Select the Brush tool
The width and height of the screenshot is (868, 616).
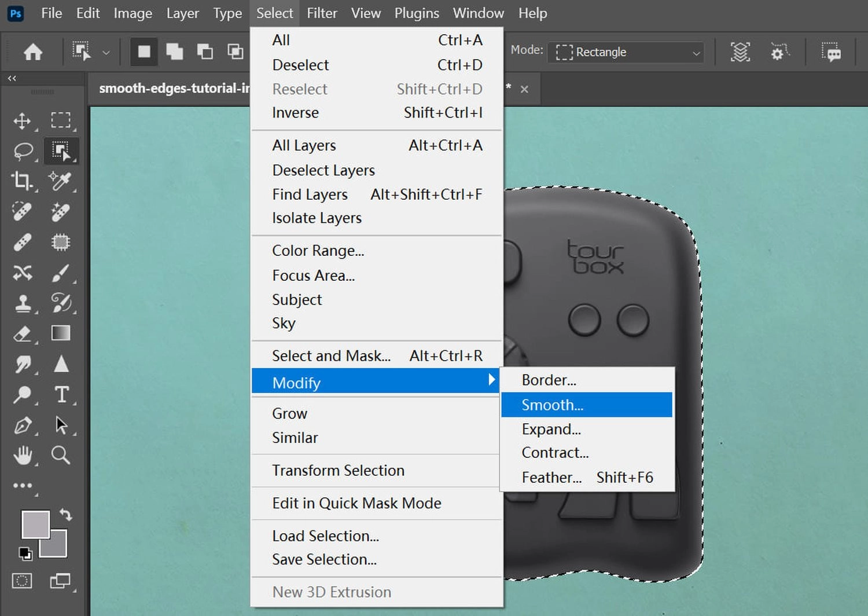[x=60, y=273]
